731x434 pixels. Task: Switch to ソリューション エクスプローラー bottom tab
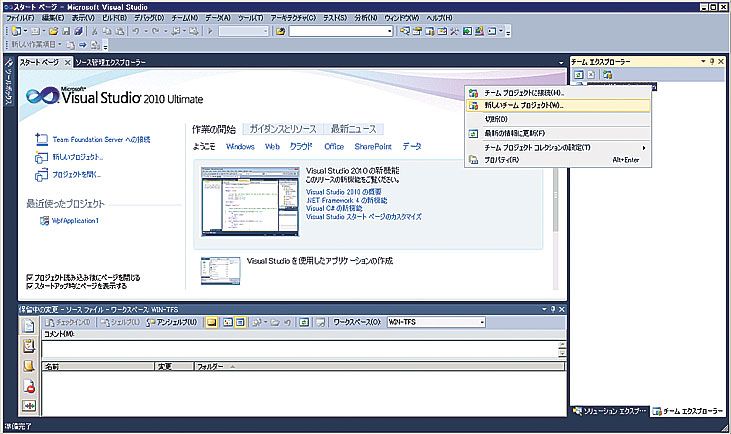pyautogui.click(x=610, y=411)
